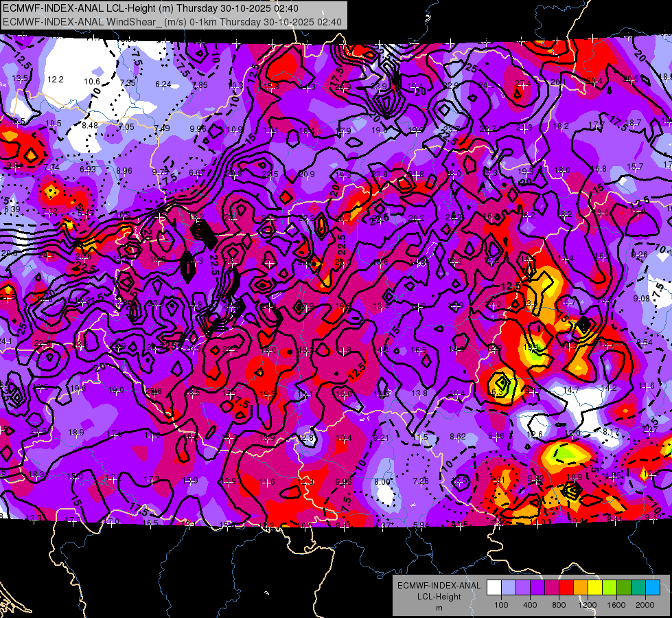Click the dark green legend swatch
Image resolution: width=672 pixels, height=618 pixels.
coord(624,588)
